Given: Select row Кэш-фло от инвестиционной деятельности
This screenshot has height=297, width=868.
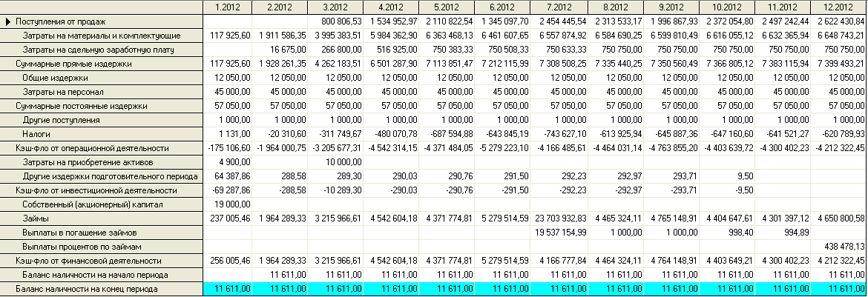Looking at the screenshot, I should (x=102, y=190).
